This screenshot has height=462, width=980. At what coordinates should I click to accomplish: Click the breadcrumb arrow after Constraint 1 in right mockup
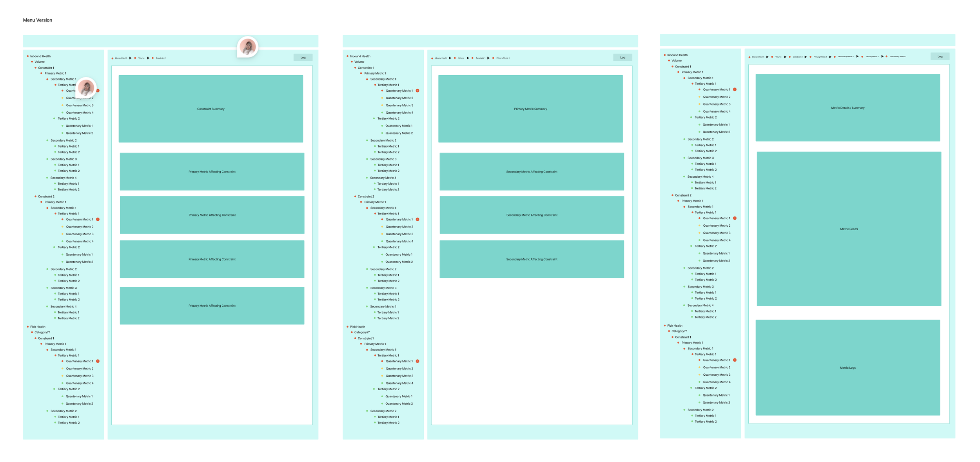tap(806, 57)
